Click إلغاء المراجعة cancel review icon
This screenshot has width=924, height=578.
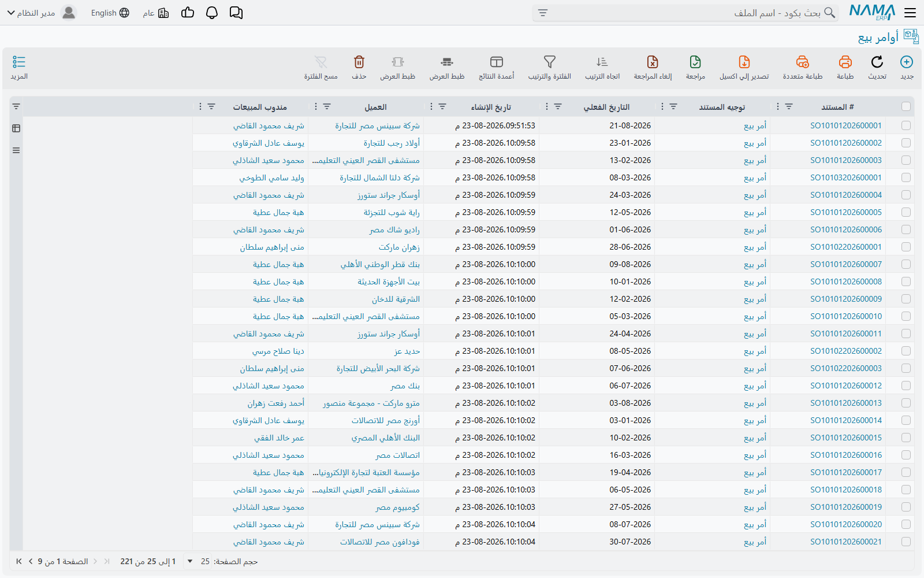pos(653,67)
